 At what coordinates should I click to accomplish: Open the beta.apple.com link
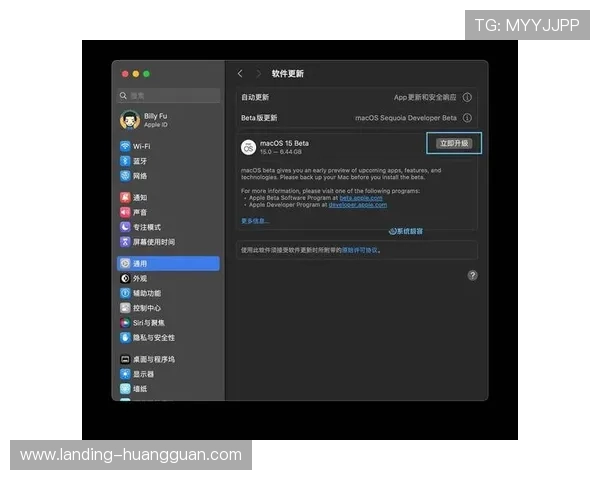(x=361, y=198)
